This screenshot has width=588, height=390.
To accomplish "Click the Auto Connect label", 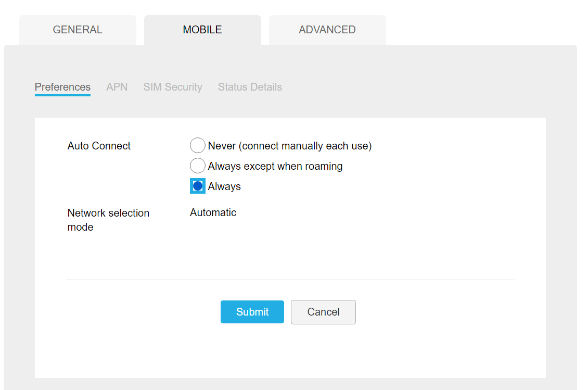I will coord(99,146).
